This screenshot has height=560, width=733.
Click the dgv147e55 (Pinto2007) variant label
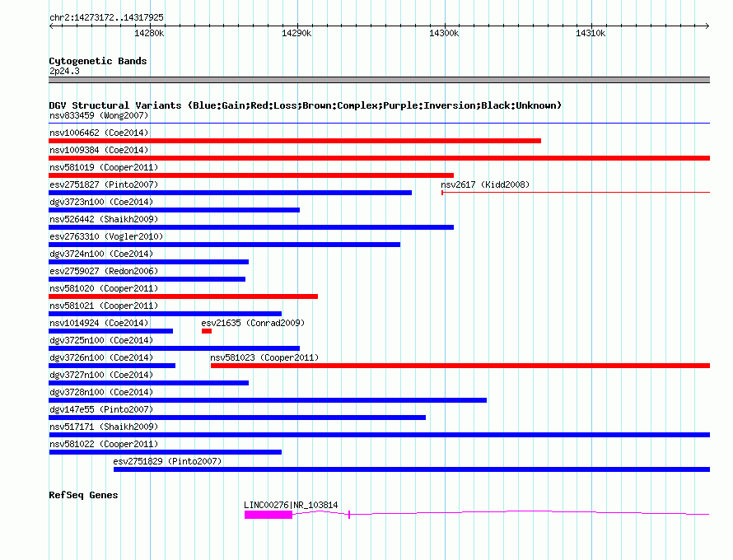coord(101,409)
